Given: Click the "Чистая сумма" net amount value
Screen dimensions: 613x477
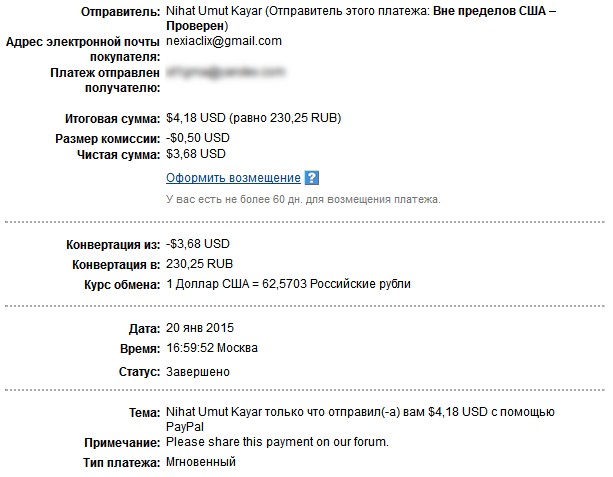Looking at the screenshot, I should 196,154.
